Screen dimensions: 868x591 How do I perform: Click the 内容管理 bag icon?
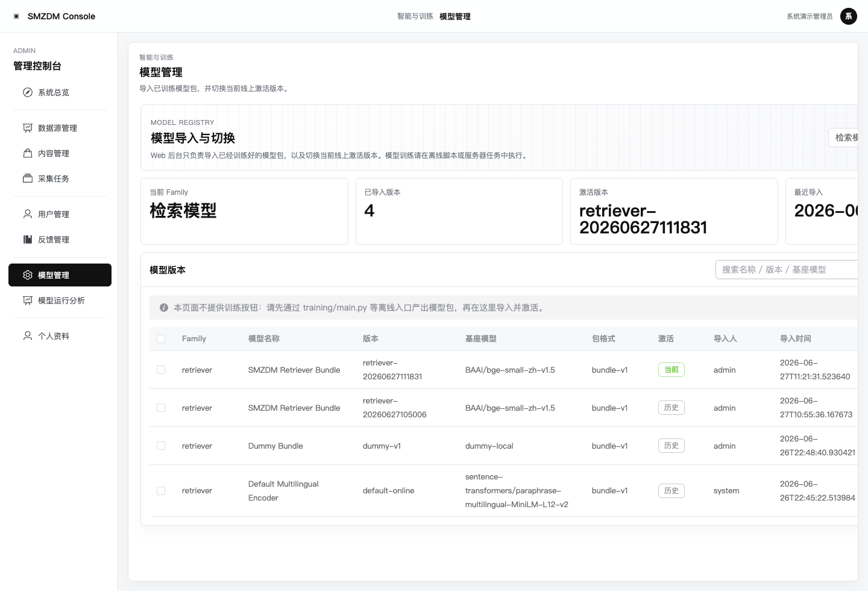28,153
